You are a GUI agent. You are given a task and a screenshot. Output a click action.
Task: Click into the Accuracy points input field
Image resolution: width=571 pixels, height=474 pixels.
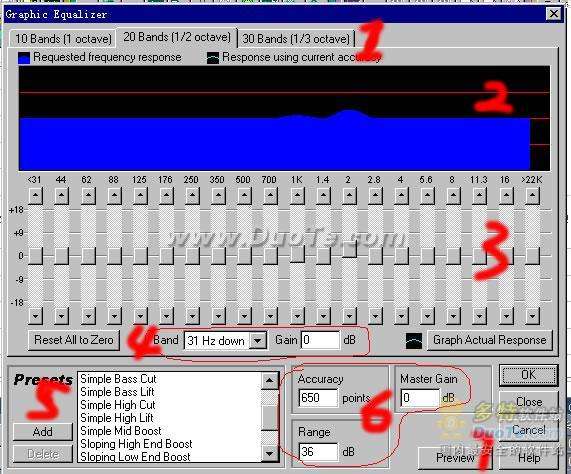[x=318, y=398]
